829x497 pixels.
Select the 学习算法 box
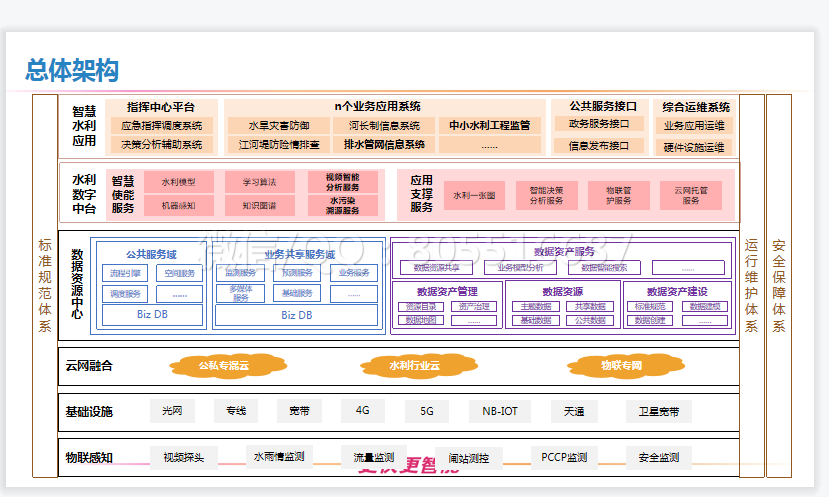(260, 182)
